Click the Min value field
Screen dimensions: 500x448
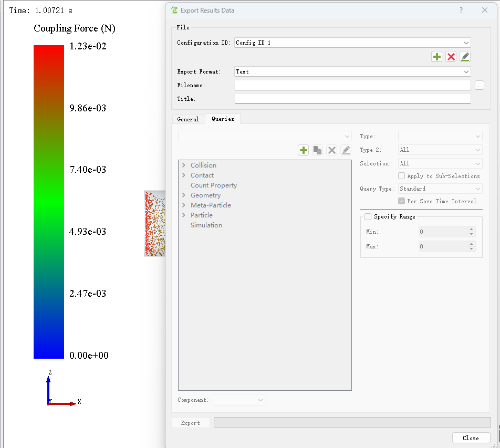point(443,232)
